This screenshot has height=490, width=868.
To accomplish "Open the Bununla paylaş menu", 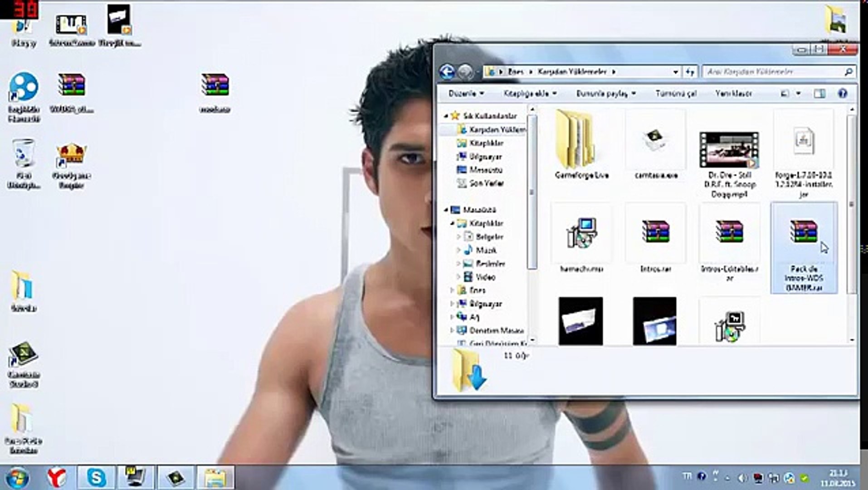I will pos(606,93).
